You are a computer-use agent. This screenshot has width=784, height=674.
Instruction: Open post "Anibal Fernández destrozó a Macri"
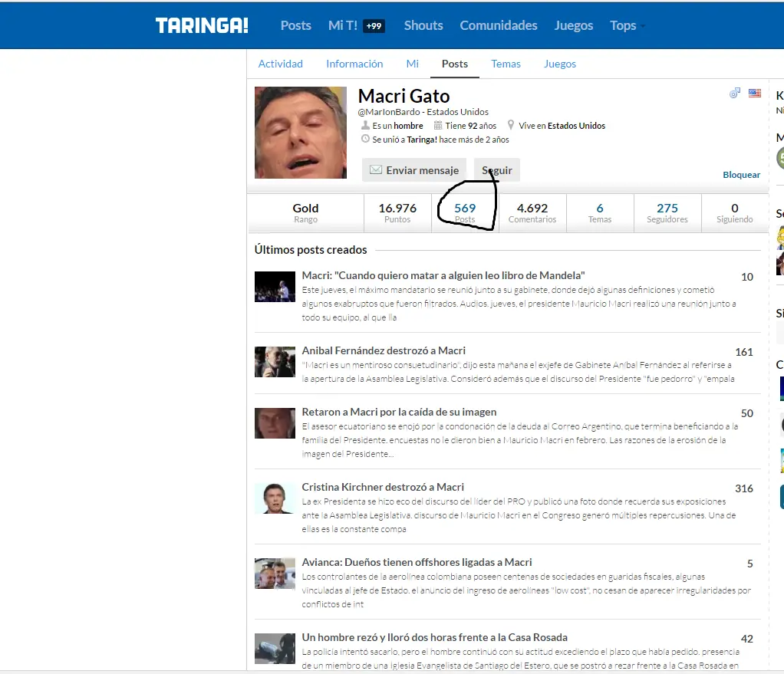pyautogui.click(x=384, y=350)
